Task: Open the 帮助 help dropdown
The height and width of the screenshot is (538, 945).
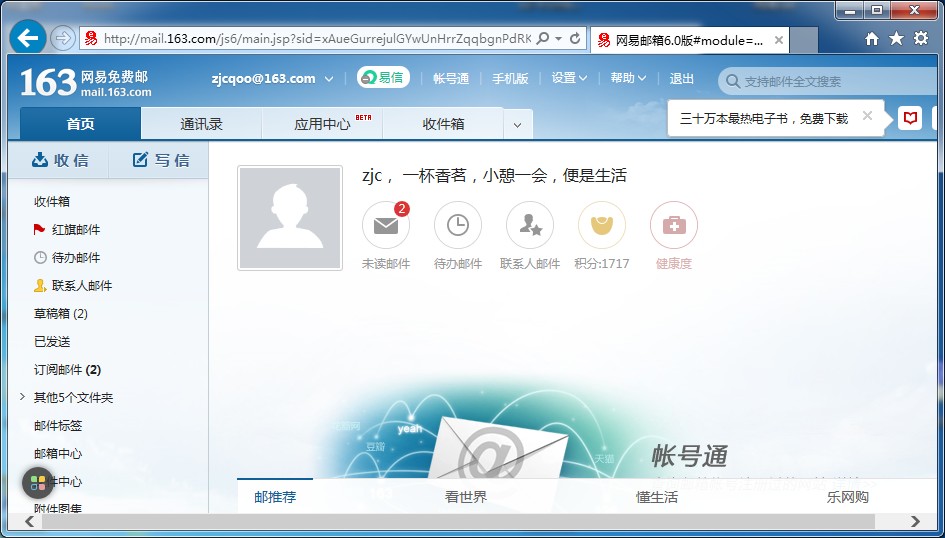Action: click(629, 78)
